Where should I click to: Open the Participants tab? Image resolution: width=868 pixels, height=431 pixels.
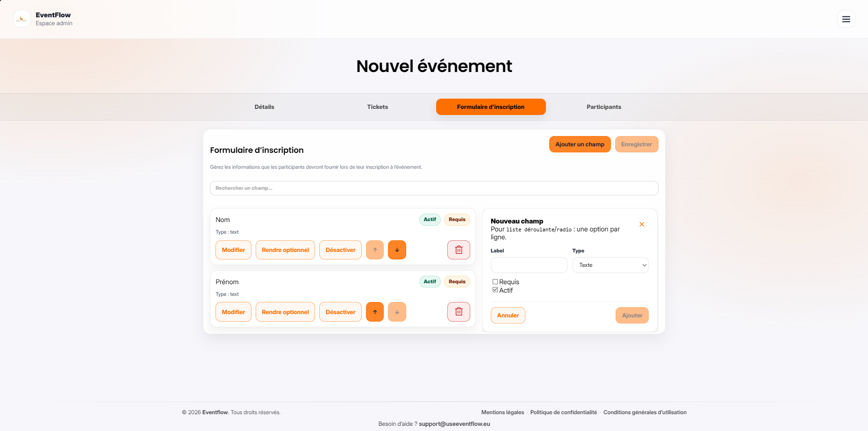click(x=603, y=107)
